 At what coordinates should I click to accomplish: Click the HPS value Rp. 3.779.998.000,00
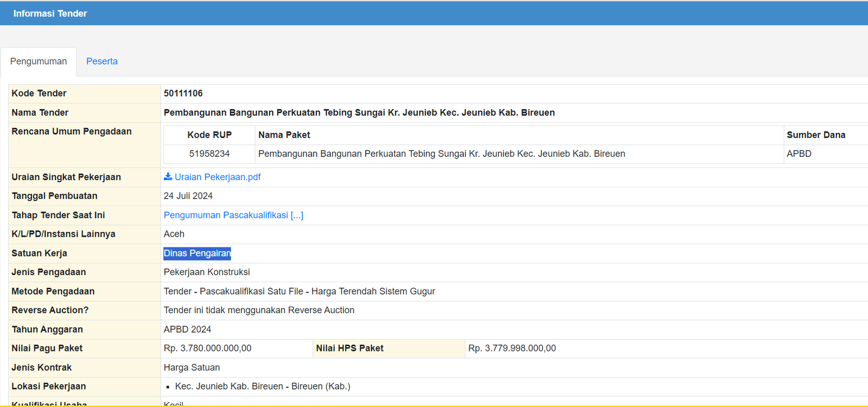pyautogui.click(x=512, y=348)
